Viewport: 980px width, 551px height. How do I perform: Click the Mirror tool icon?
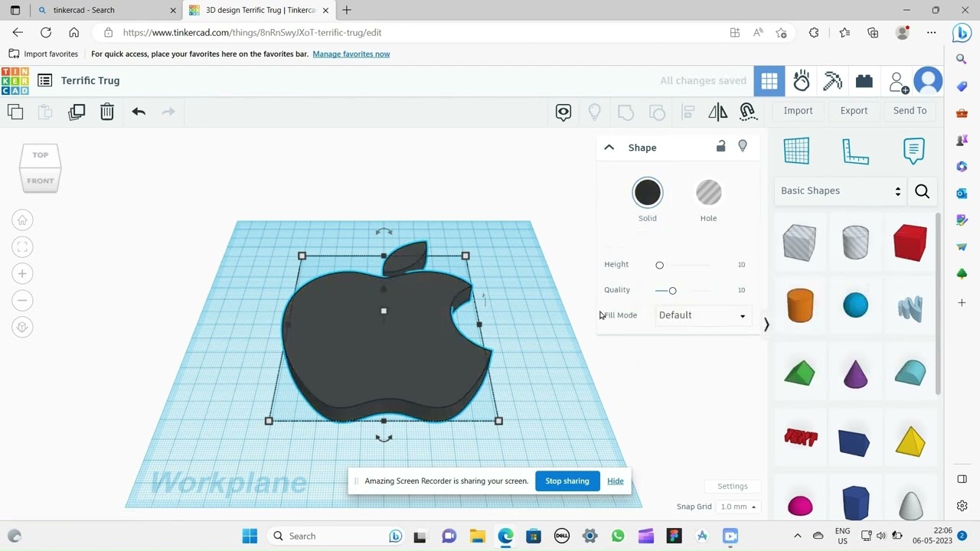click(x=718, y=112)
